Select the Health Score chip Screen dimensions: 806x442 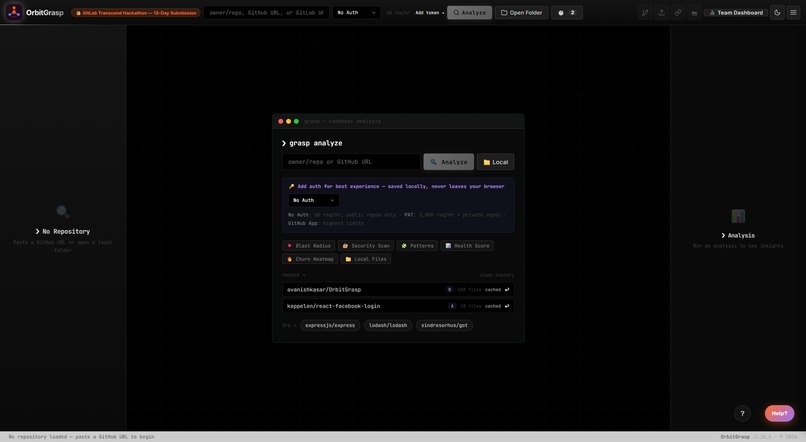467,246
